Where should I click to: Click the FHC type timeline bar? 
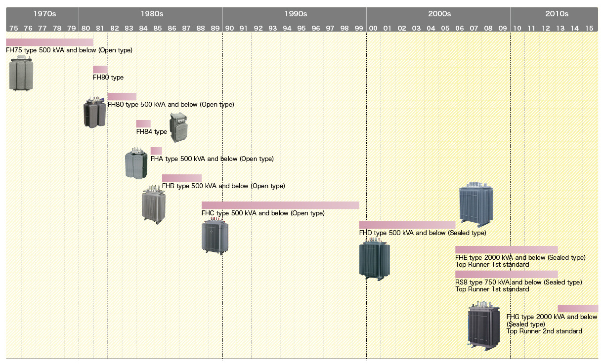(280, 205)
